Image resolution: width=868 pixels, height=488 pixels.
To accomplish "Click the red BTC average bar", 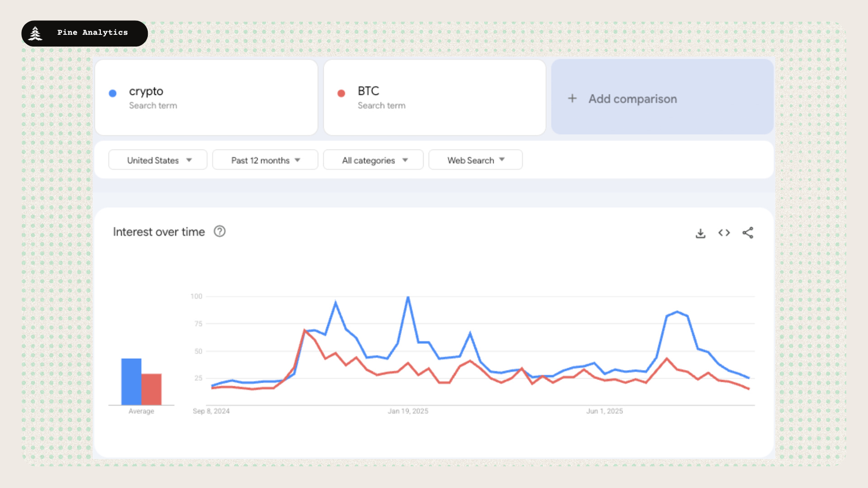I will click(x=151, y=389).
